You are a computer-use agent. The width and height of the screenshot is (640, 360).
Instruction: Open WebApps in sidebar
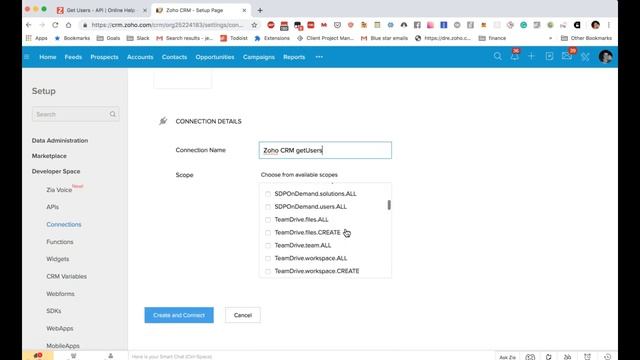click(x=60, y=328)
